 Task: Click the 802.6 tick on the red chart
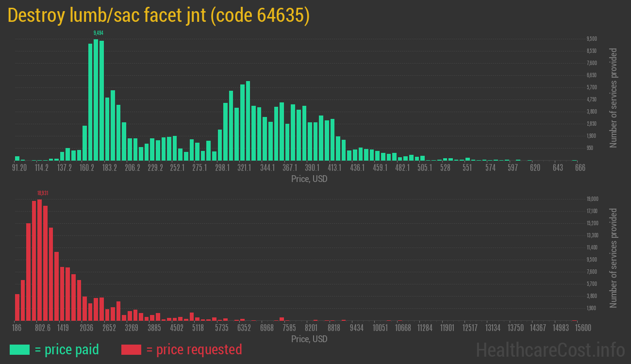43,328
